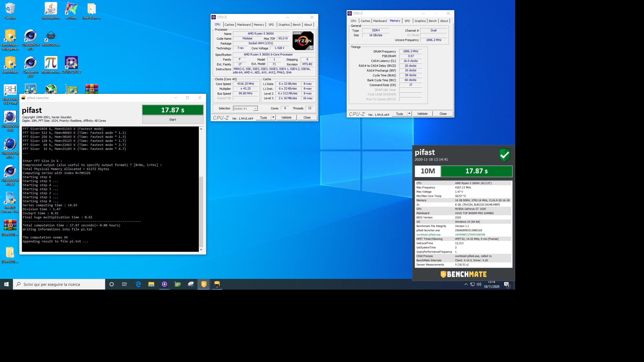Click the BENCHMATE logo in result panel

pyautogui.click(x=463, y=274)
